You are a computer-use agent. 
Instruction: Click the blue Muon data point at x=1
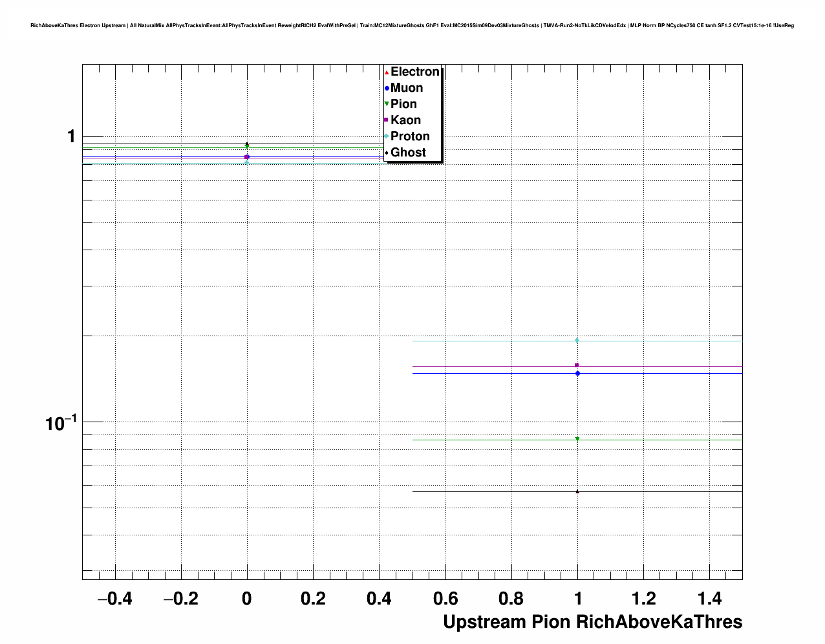coord(577,373)
